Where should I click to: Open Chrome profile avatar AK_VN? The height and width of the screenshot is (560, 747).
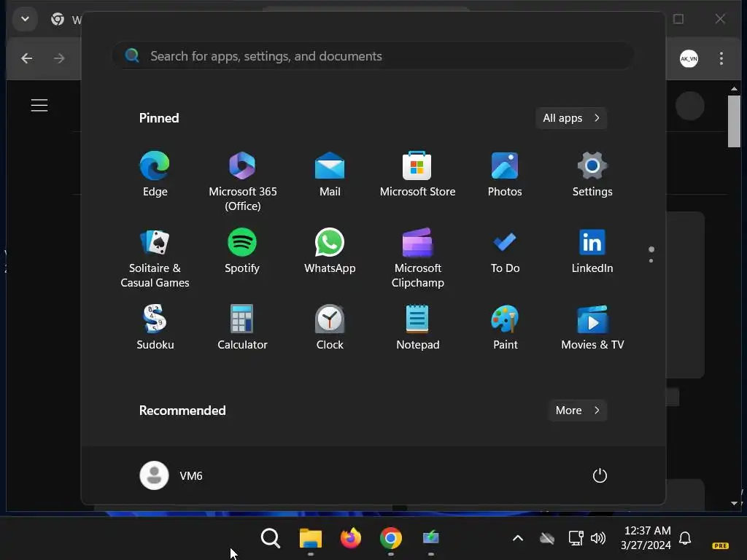click(x=689, y=58)
